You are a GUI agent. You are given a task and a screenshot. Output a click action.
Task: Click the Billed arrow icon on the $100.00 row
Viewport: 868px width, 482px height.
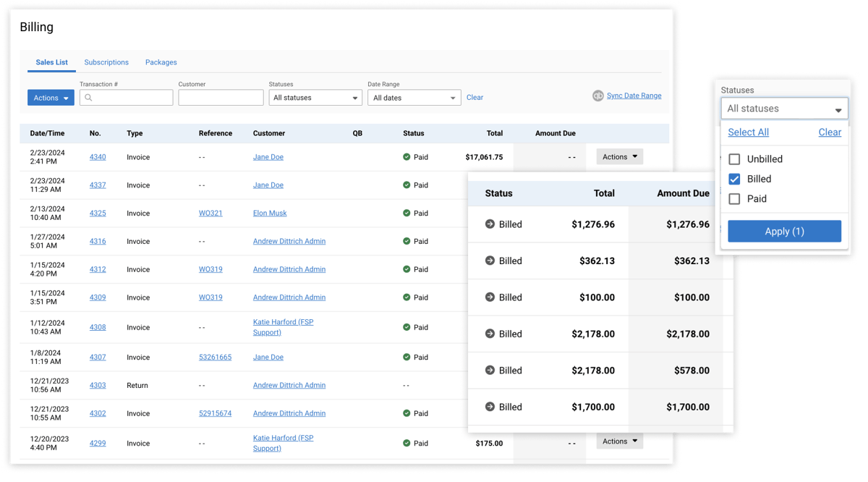pyautogui.click(x=490, y=297)
